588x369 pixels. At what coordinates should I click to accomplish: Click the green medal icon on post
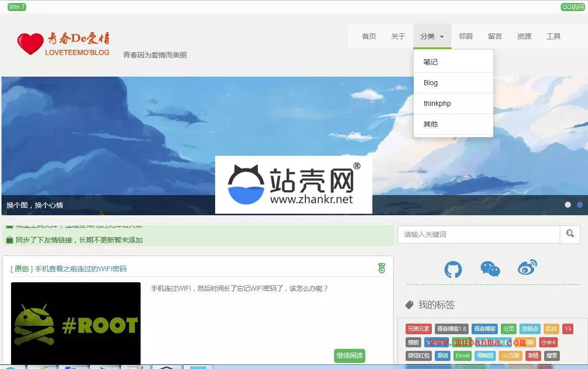point(381,268)
